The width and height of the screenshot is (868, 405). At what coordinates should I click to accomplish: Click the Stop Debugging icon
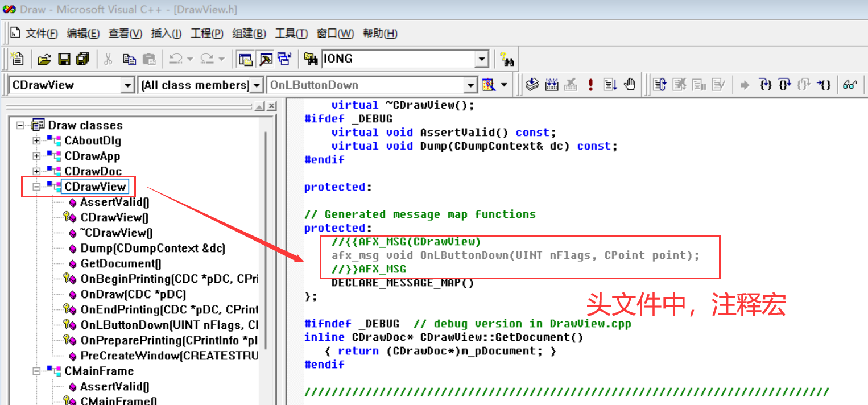[680, 85]
